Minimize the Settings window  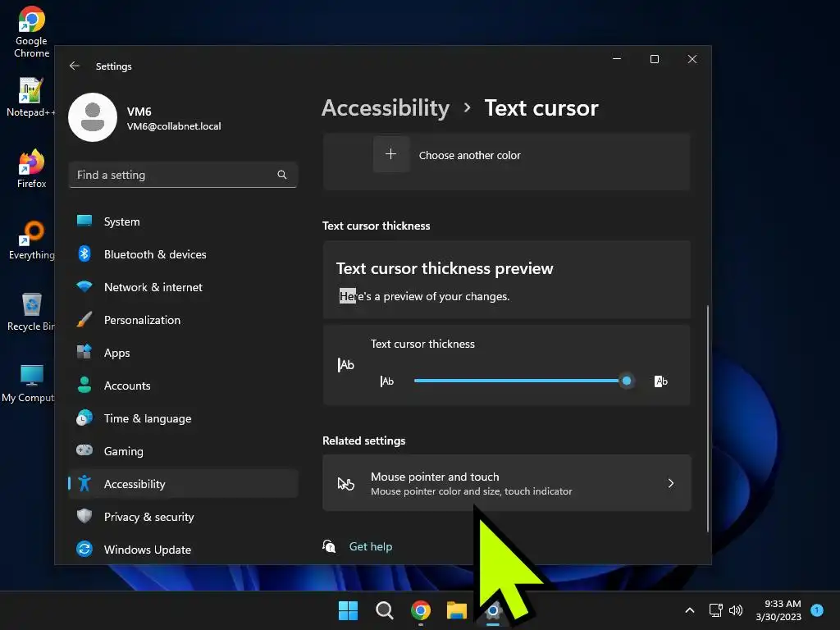617,59
